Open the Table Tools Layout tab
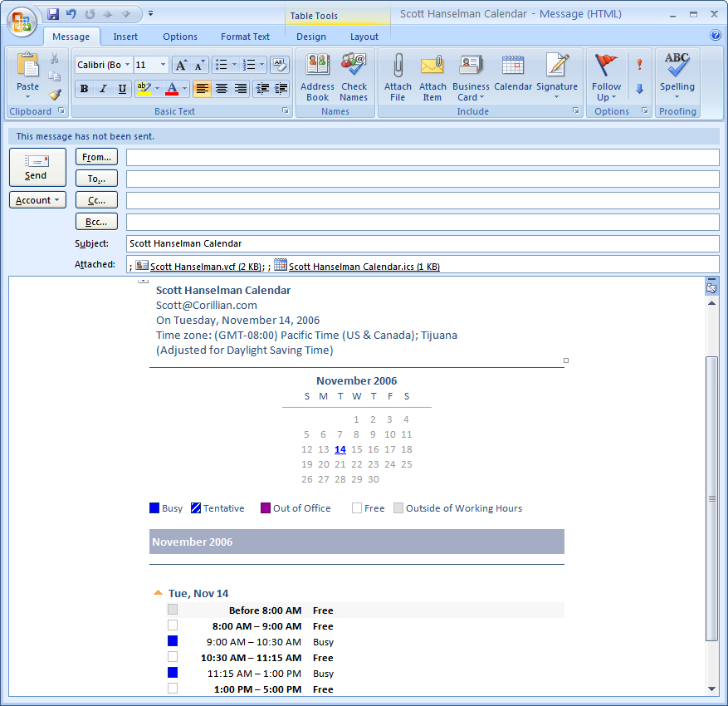Image resolution: width=728 pixels, height=706 pixels. click(x=364, y=37)
